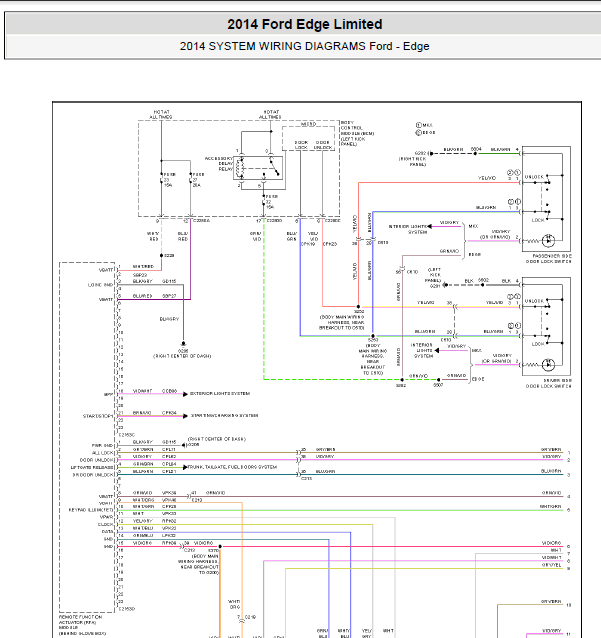Screen dimensions: 601x638
Task: Click the KEYPAD ILLUM(FET) pin label
Action: tap(91, 510)
